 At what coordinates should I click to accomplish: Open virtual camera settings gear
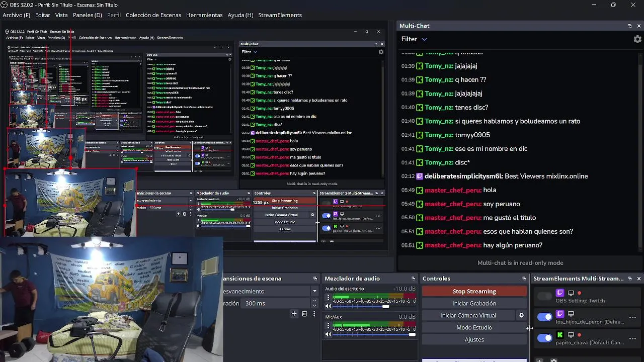tap(521, 315)
